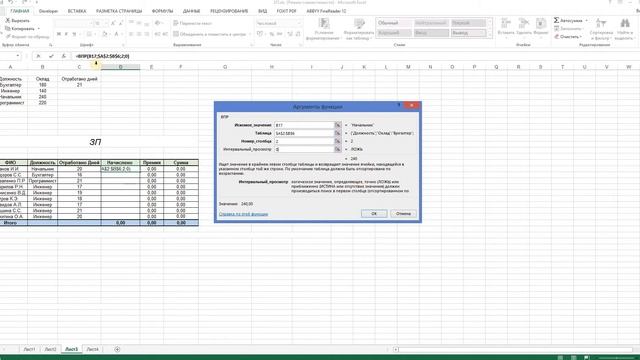Toggle bold formatting (Ж)
This screenshot has width=640, height=360.
59,34
